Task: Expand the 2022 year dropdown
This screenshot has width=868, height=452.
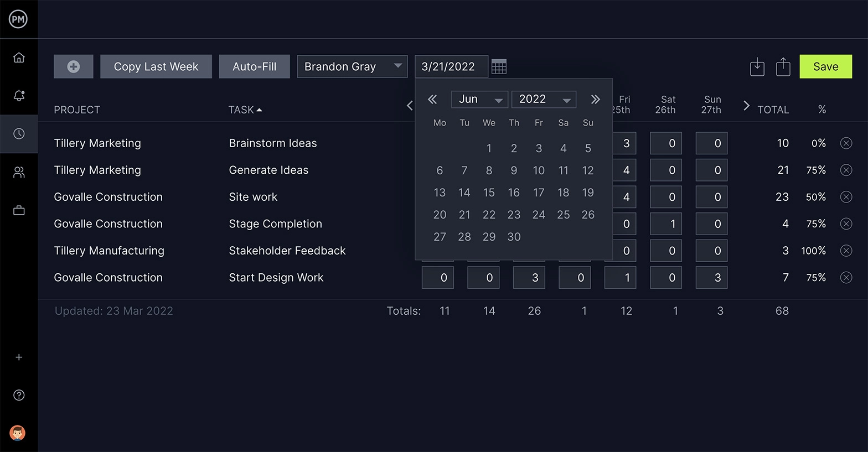Action: [544, 100]
